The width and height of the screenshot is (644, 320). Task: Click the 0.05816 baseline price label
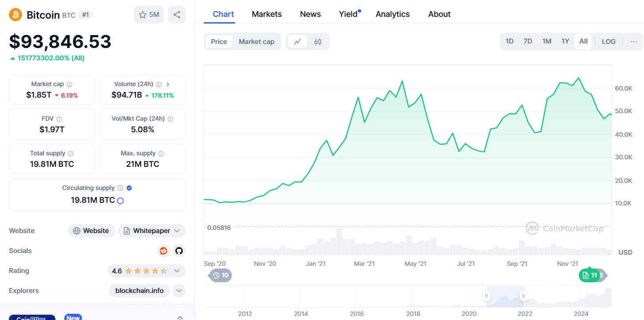point(219,228)
